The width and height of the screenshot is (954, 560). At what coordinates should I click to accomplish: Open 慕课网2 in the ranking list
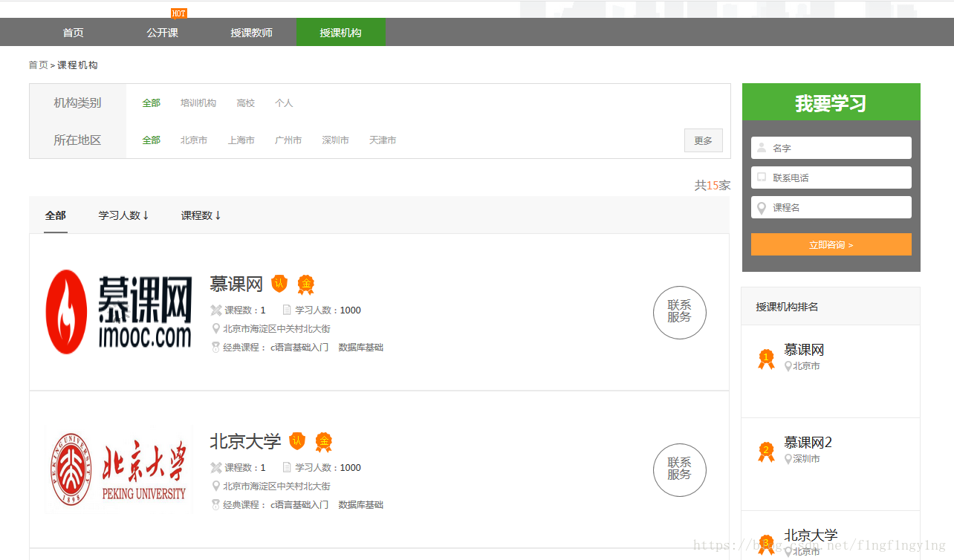[808, 443]
